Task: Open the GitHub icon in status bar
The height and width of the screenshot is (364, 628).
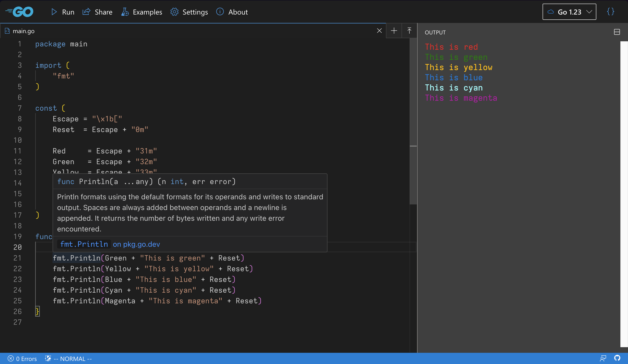Action: pos(617,358)
